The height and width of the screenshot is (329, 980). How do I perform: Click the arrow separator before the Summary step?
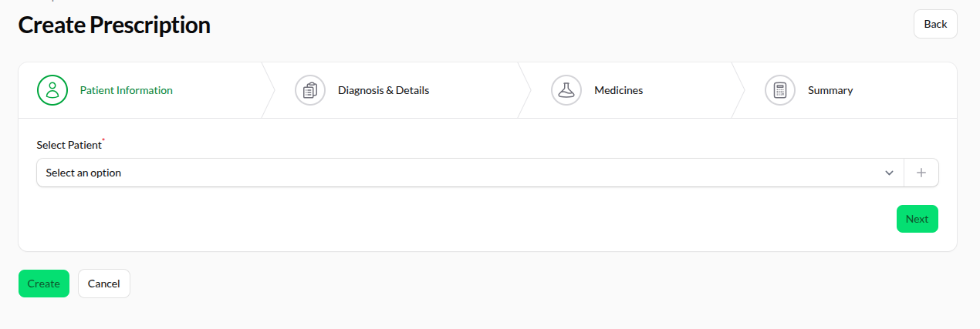738,90
